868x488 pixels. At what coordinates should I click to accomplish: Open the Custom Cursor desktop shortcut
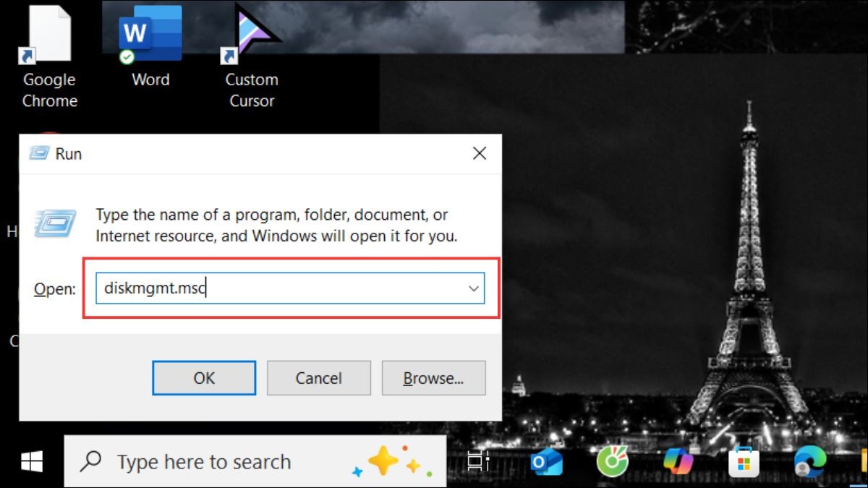(x=251, y=56)
